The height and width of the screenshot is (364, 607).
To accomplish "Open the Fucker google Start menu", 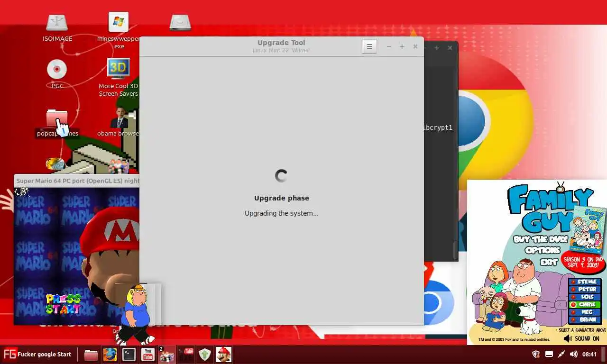I will (x=37, y=355).
